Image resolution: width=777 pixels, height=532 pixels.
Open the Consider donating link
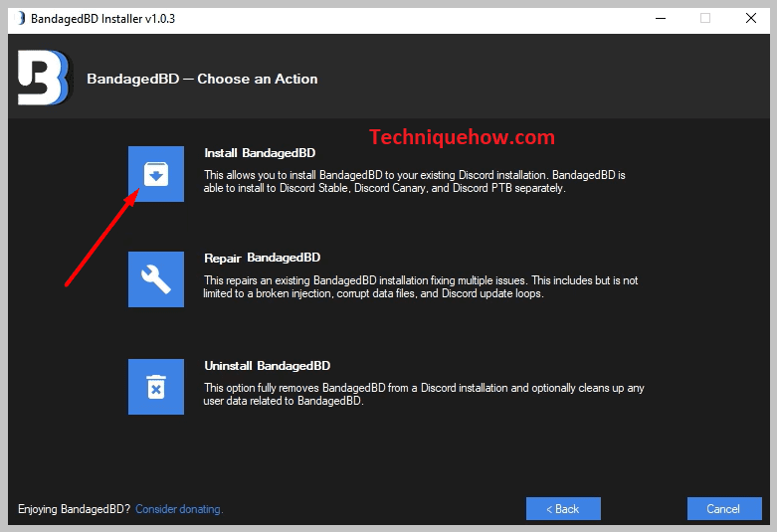179,509
